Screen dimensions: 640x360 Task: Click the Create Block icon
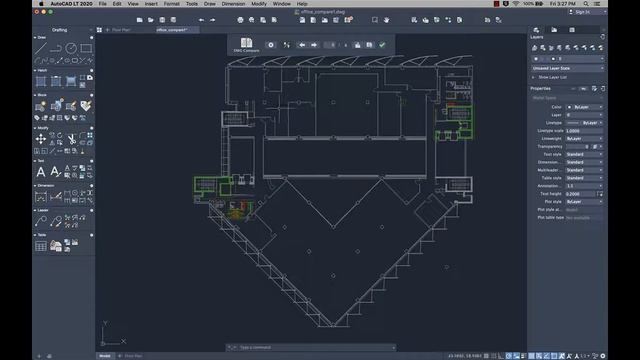coord(41,107)
